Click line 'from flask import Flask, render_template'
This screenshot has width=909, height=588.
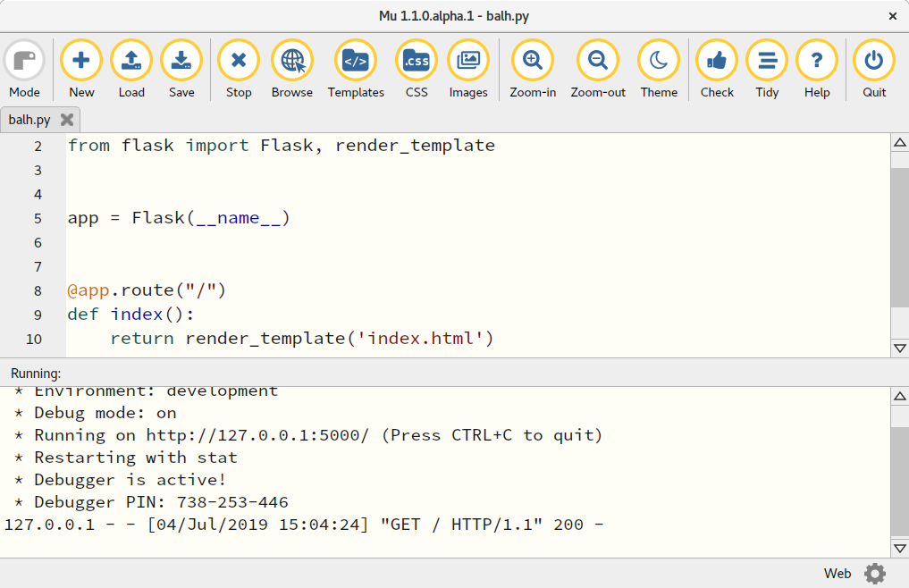point(282,146)
